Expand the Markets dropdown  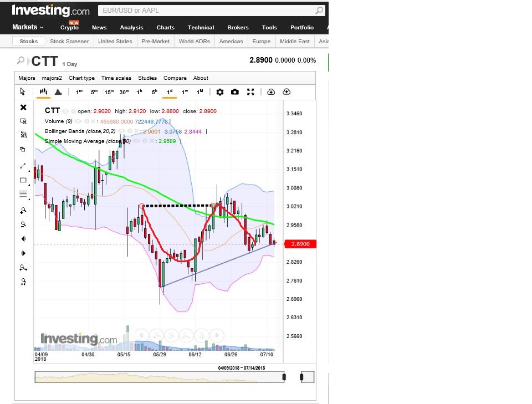click(28, 27)
